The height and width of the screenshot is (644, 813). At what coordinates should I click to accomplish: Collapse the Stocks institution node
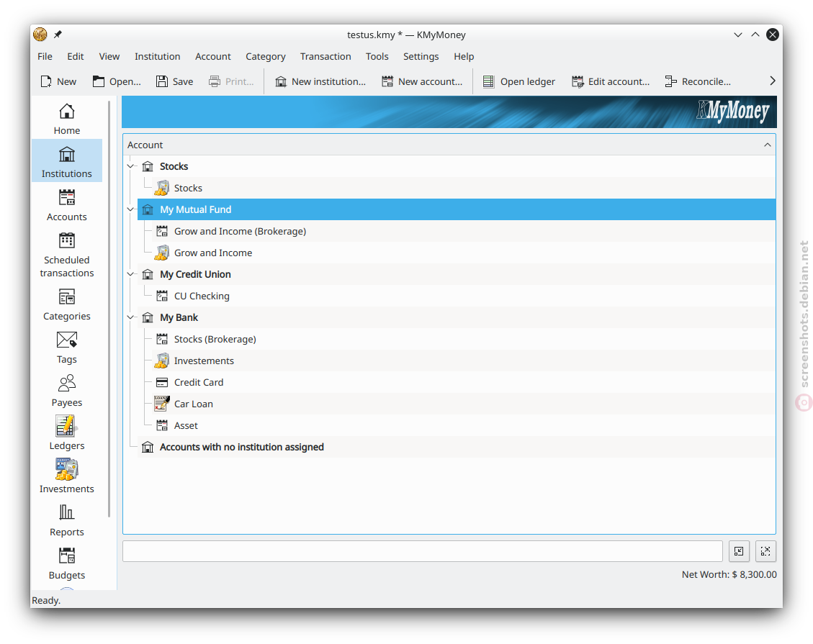coord(130,166)
